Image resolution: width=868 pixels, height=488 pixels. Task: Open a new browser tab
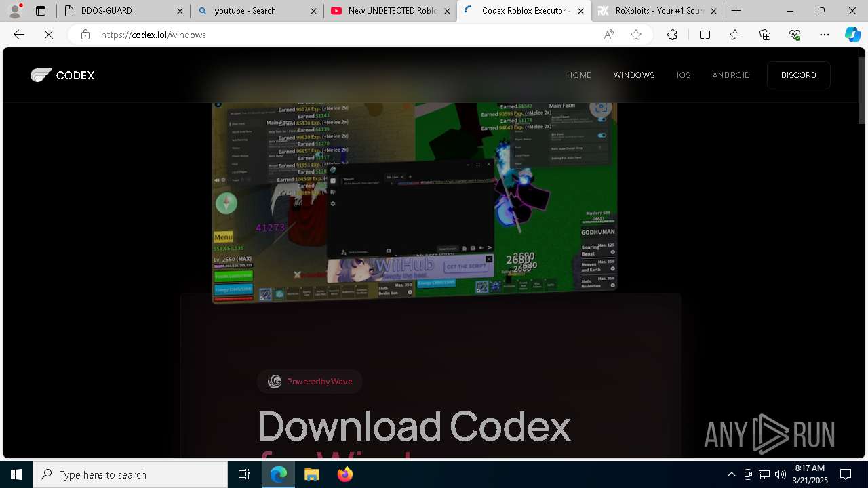pyautogui.click(x=736, y=11)
